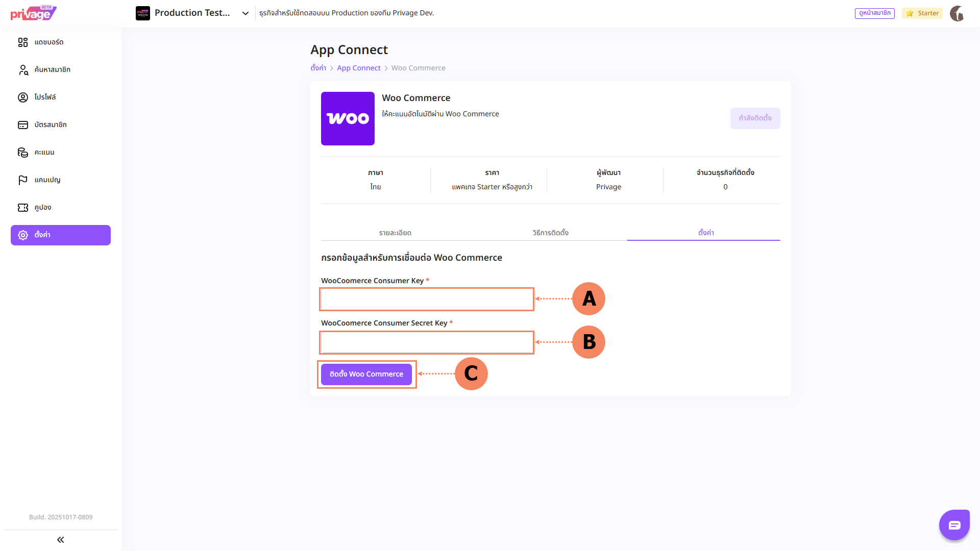Open member search sidebar icon
This screenshot has height=551, width=980.
[x=23, y=70]
